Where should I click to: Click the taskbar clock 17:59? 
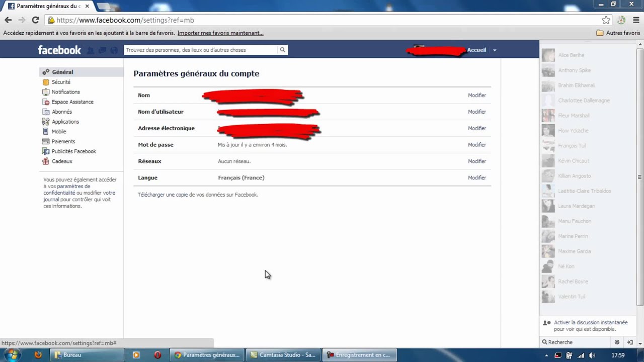[618, 355]
